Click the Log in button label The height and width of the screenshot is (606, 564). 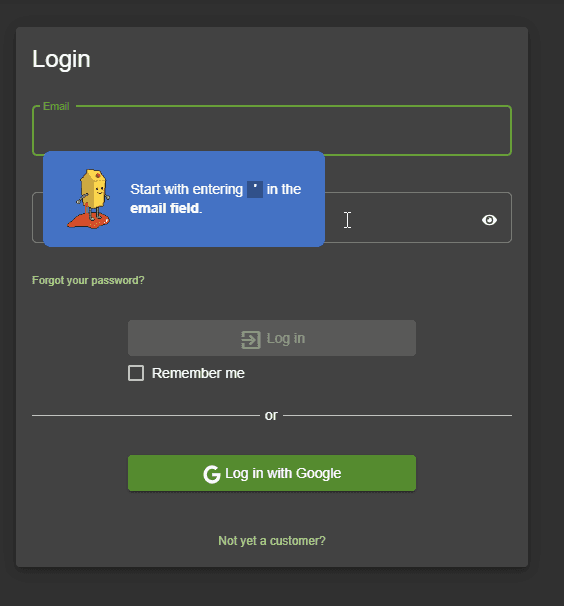[x=286, y=338]
